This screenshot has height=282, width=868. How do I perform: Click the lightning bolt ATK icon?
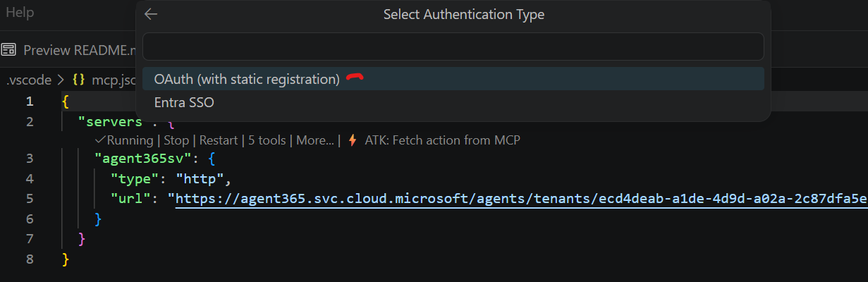(x=353, y=140)
